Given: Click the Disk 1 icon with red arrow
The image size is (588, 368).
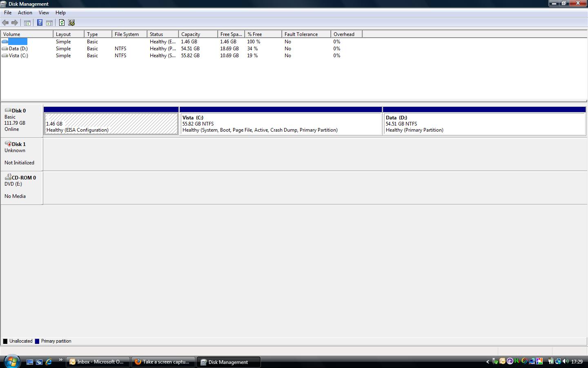Looking at the screenshot, I should click(8, 144).
